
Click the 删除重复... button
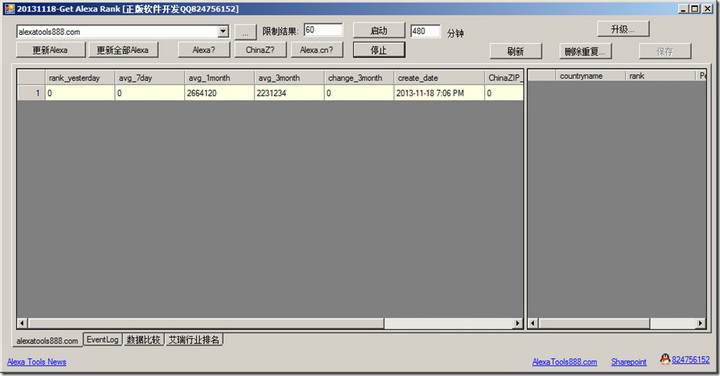click(585, 51)
